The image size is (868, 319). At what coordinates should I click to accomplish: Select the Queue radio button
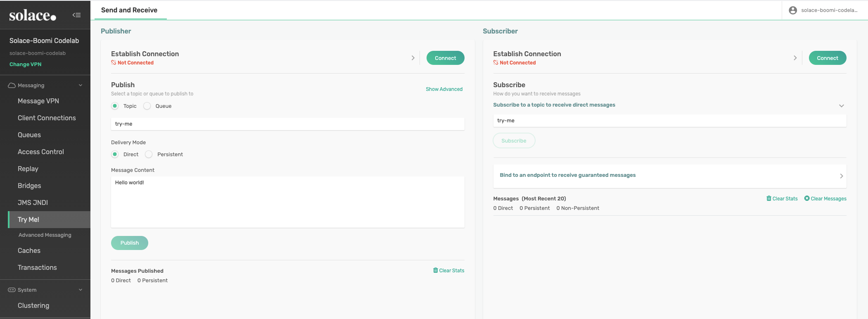point(147,106)
